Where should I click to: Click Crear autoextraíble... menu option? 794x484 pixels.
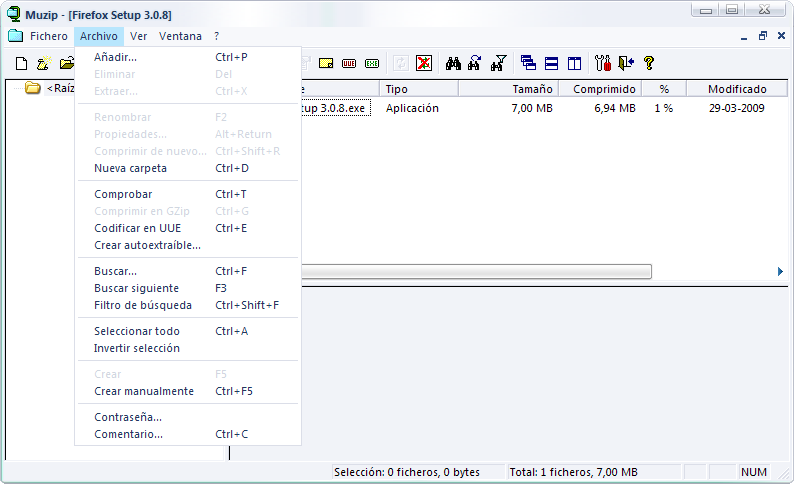click(147, 245)
